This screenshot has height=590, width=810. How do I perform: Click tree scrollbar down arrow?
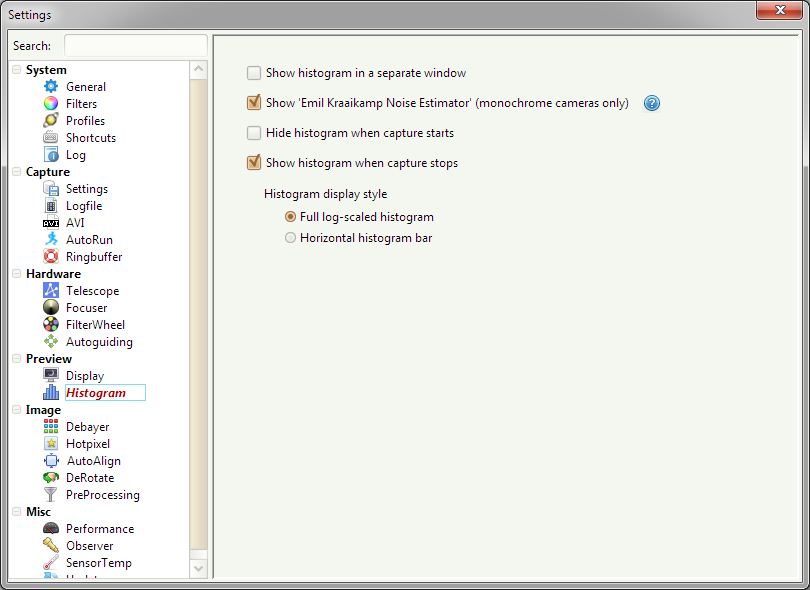(198, 568)
